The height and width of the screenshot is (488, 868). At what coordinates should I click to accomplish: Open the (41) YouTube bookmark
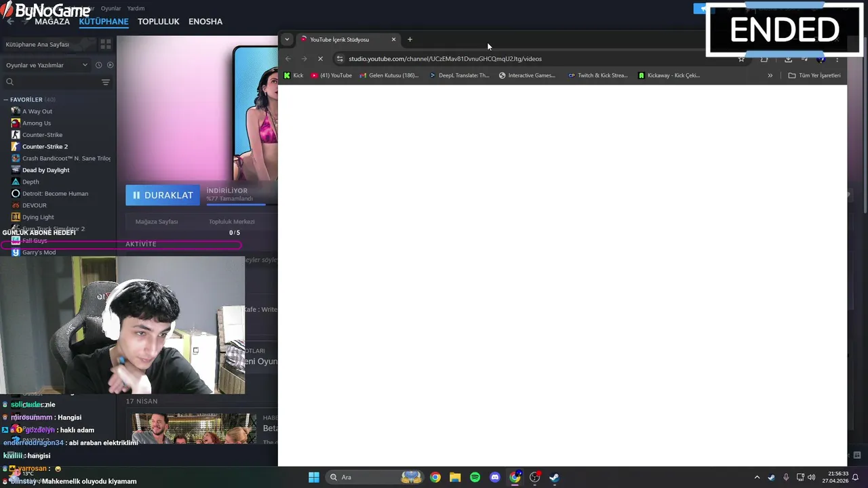pos(332,75)
